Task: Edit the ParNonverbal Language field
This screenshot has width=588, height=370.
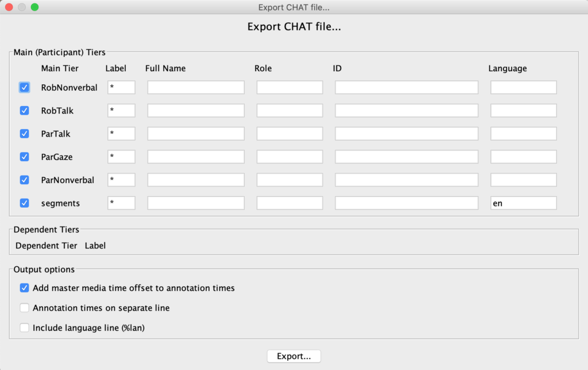Action: click(524, 180)
